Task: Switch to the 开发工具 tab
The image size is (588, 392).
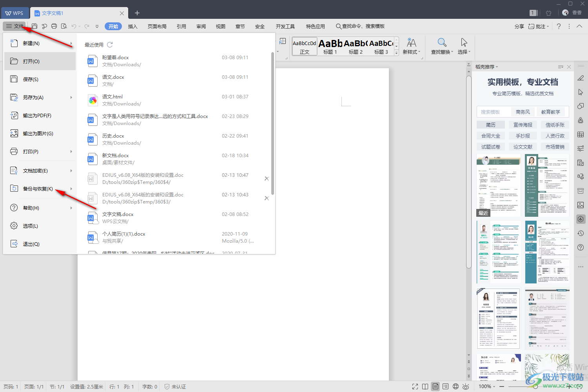Action: [285, 26]
